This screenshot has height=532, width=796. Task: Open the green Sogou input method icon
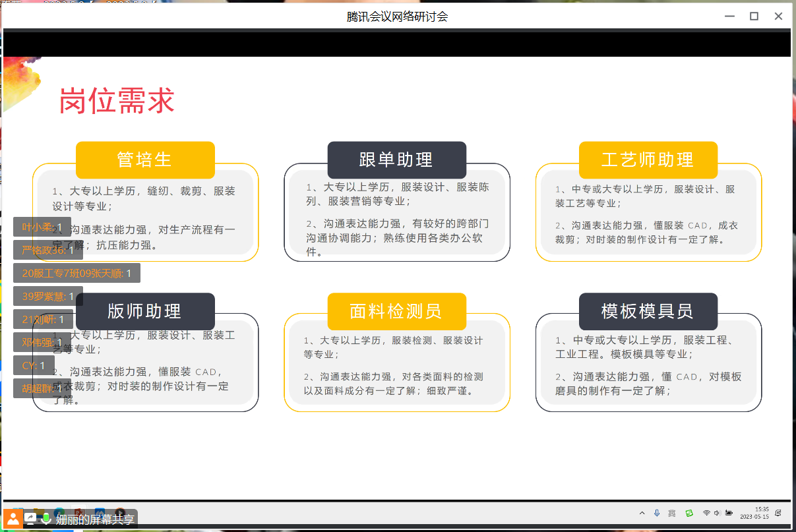coord(689,513)
